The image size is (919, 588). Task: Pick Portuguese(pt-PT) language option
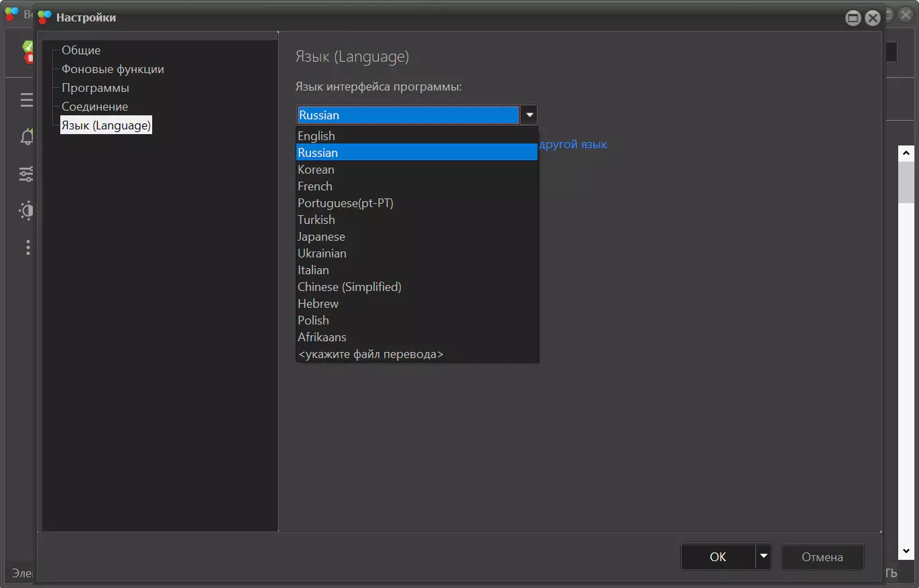coord(345,203)
